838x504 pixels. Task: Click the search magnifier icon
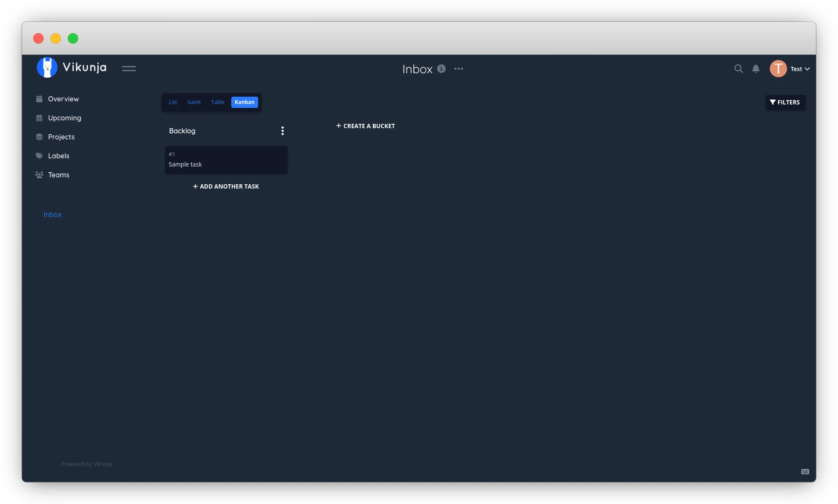(738, 69)
